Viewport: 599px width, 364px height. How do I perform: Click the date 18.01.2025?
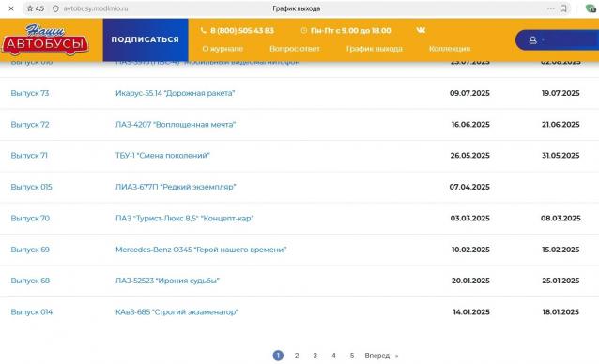tap(561, 312)
